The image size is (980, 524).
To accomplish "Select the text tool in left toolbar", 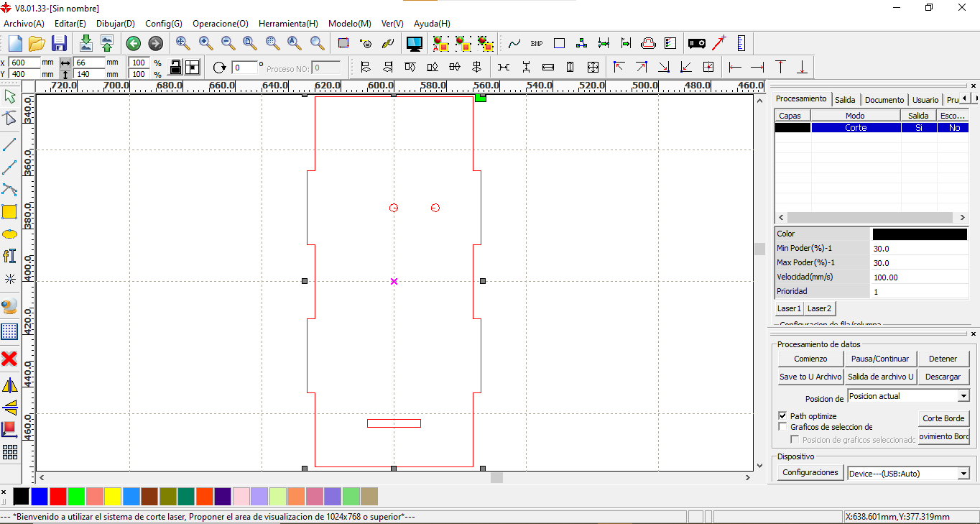I will (9, 256).
